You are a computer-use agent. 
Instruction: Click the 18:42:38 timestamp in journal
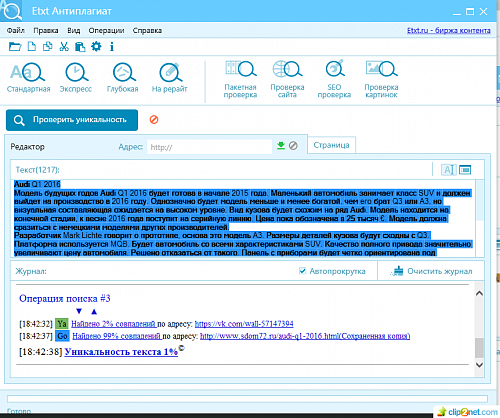pos(41,352)
